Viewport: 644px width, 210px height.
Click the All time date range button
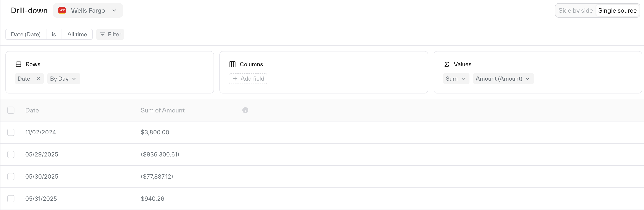[77, 34]
